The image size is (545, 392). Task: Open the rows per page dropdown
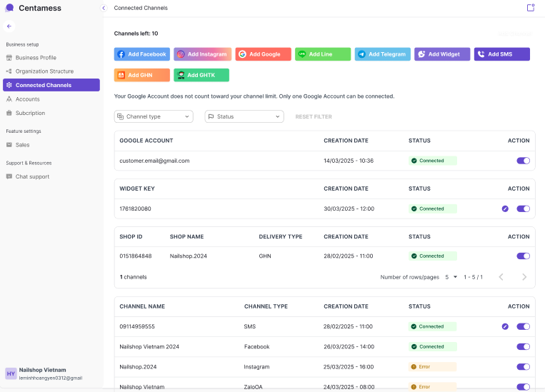click(451, 277)
